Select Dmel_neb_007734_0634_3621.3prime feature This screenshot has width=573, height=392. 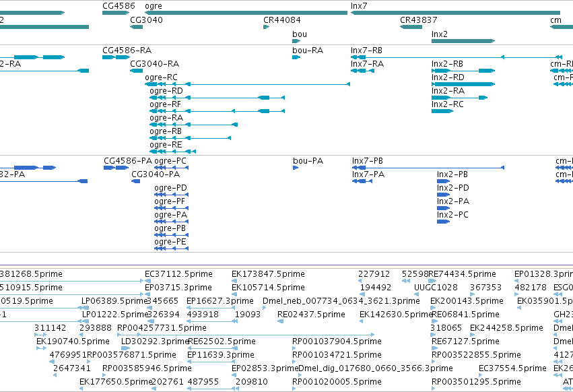341,301
